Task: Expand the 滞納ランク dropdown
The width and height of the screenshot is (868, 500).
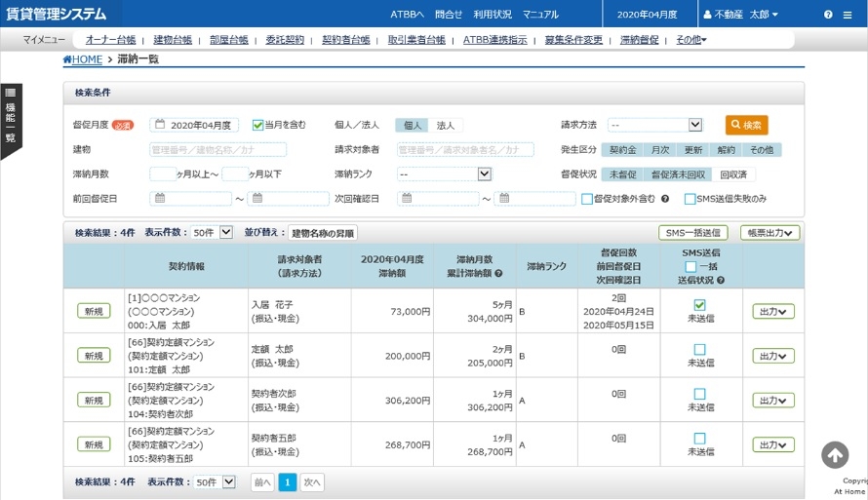Action: tap(445, 174)
